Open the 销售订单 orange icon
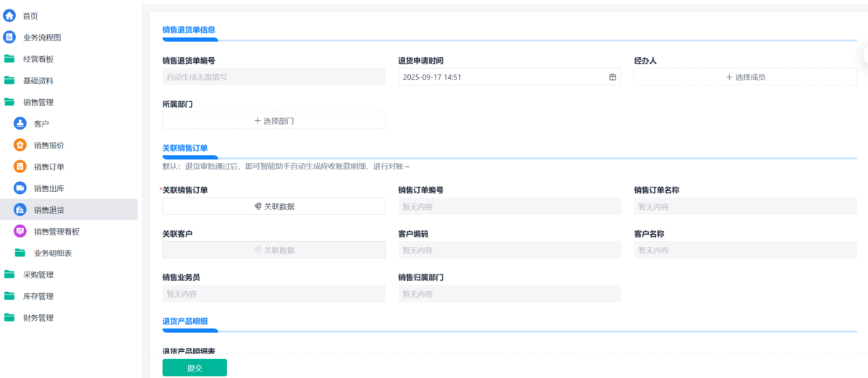 (x=20, y=167)
